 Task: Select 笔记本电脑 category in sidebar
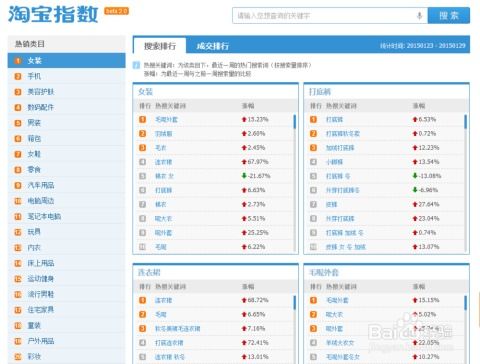click(x=67, y=216)
